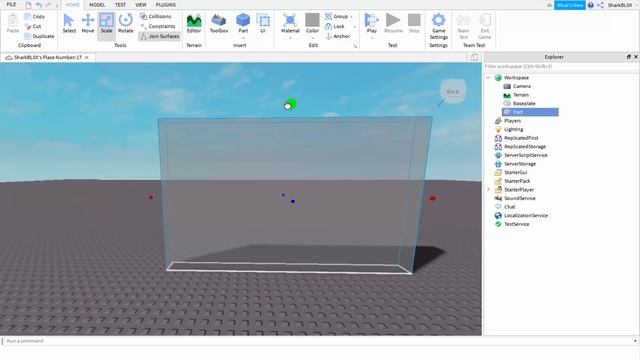The width and height of the screenshot is (640, 360).
Task: Anchor the selected part
Action: (338, 36)
